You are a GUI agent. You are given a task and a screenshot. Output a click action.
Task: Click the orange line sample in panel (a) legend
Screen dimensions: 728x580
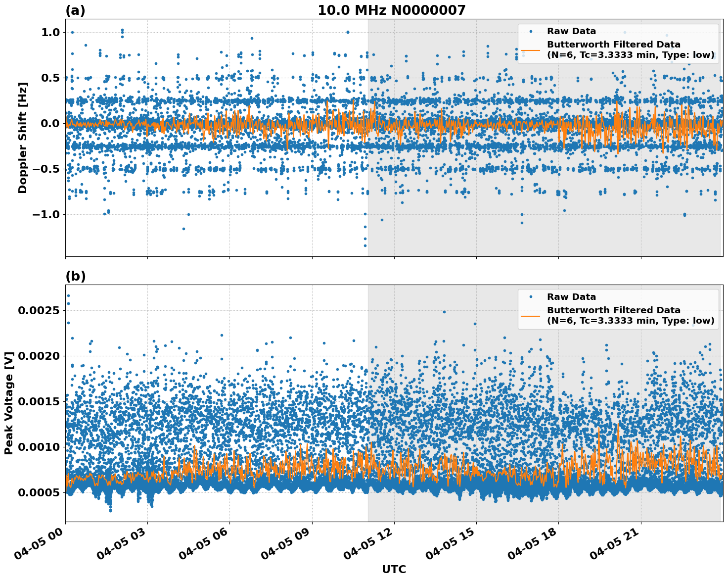[532, 50]
